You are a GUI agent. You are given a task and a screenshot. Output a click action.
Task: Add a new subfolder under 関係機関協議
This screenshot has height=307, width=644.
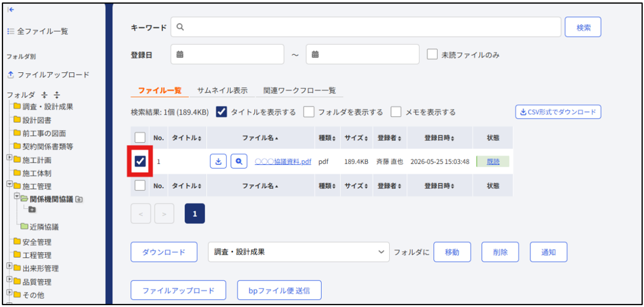pyautogui.click(x=32, y=209)
